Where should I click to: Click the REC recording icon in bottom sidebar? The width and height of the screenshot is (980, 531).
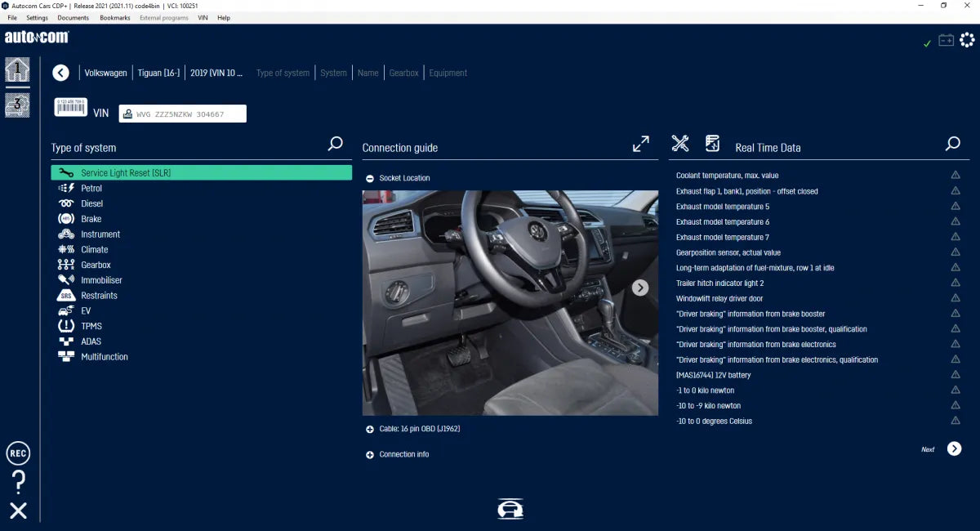pos(18,453)
